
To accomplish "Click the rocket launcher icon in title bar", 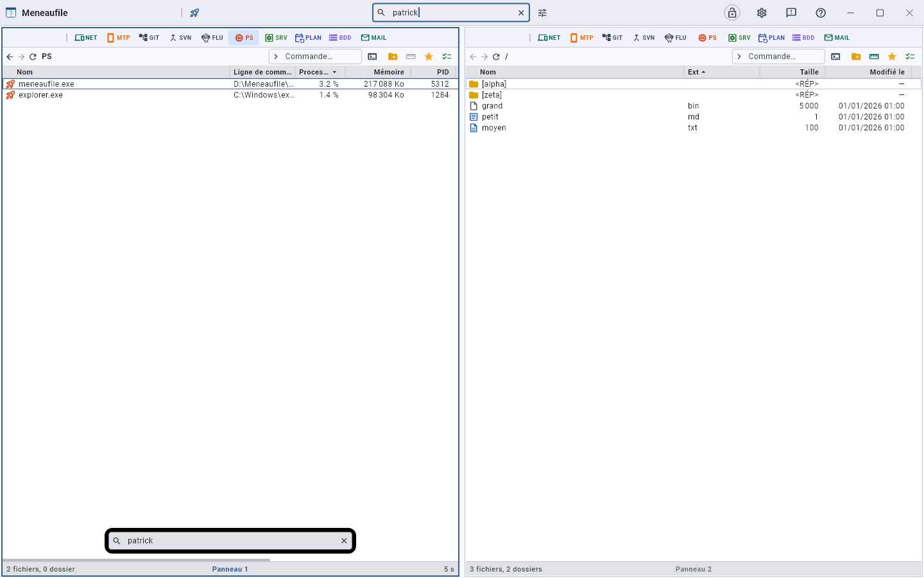I will 194,13.
